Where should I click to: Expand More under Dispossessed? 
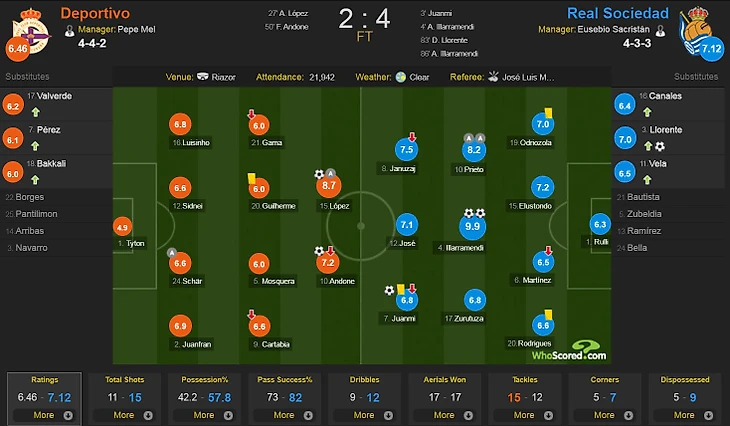click(x=689, y=414)
